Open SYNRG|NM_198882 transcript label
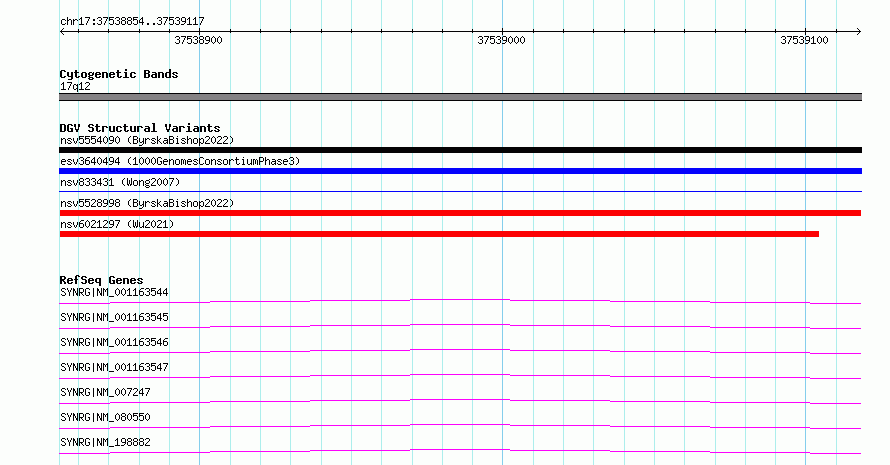The height and width of the screenshot is (465, 890). click(105, 442)
